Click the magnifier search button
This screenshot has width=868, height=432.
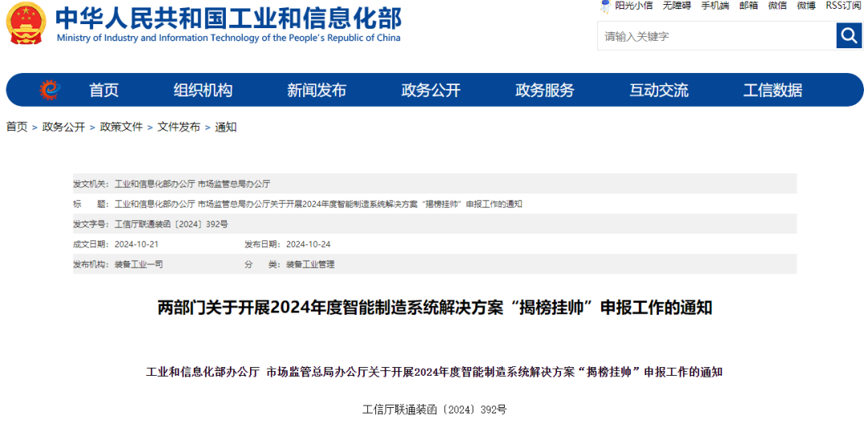point(849,35)
